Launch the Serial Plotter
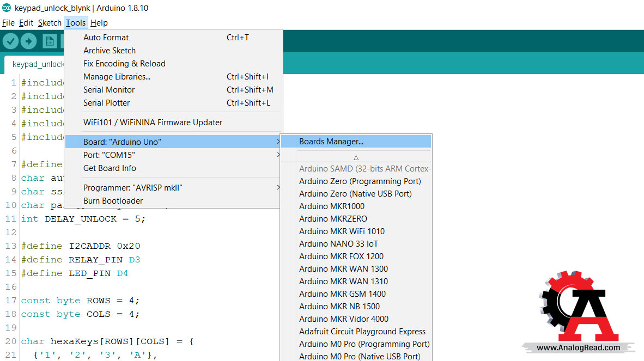Image resolution: width=644 pixels, height=361 pixels. click(x=174, y=103)
